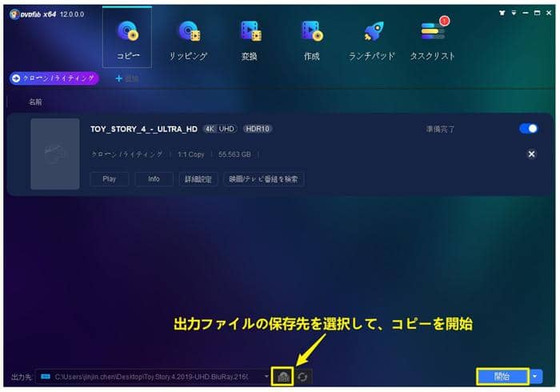Switch to the リッピング tab
Screen dimensions: 560x392
pyautogui.click(x=188, y=40)
